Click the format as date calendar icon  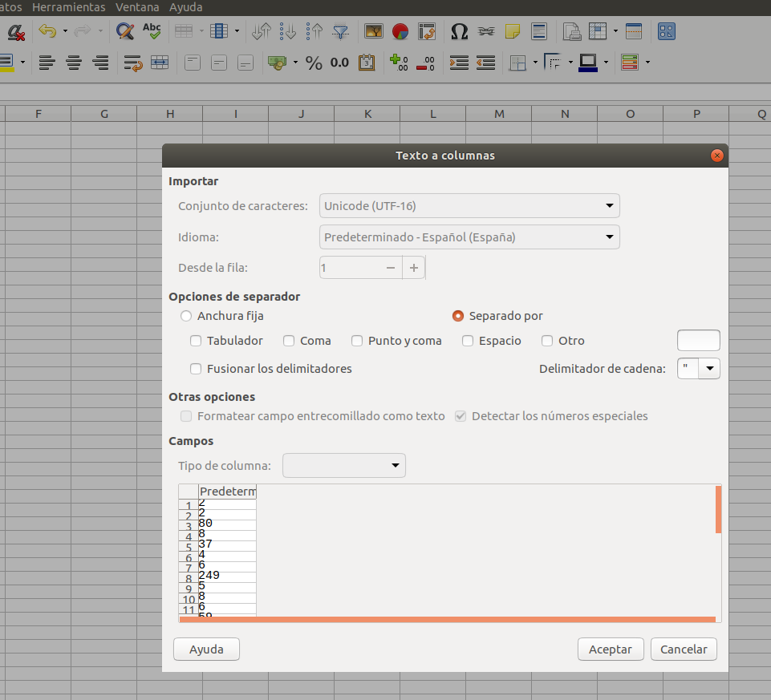(367, 63)
